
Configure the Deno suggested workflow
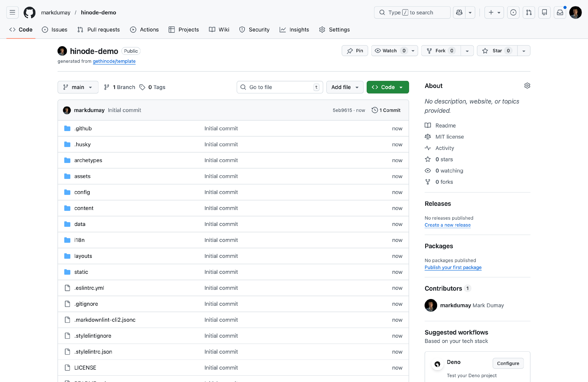(x=508, y=363)
